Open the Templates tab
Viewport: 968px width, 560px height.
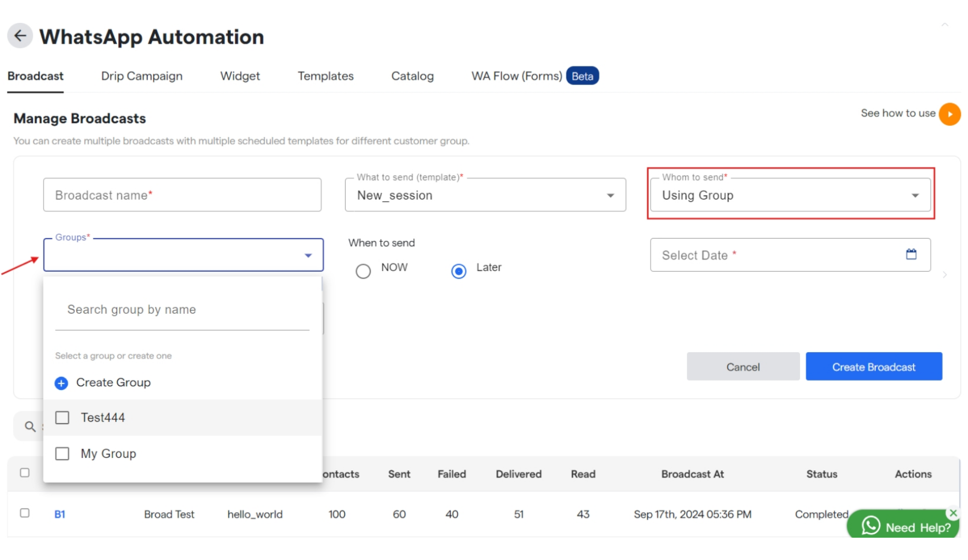pos(325,76)
